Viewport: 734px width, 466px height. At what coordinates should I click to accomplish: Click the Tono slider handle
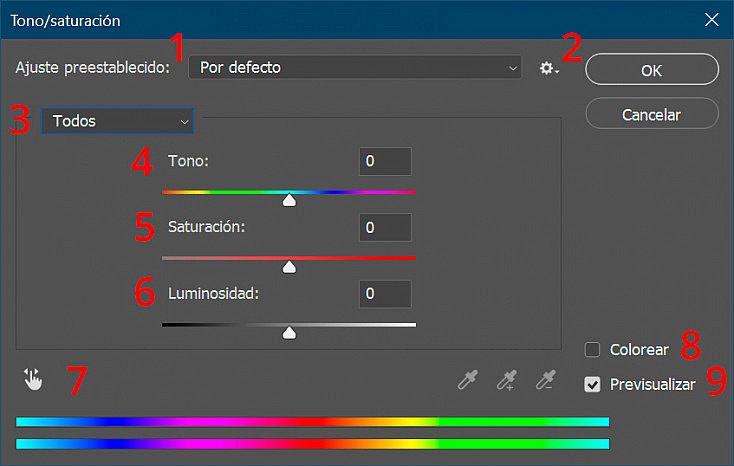289,200
